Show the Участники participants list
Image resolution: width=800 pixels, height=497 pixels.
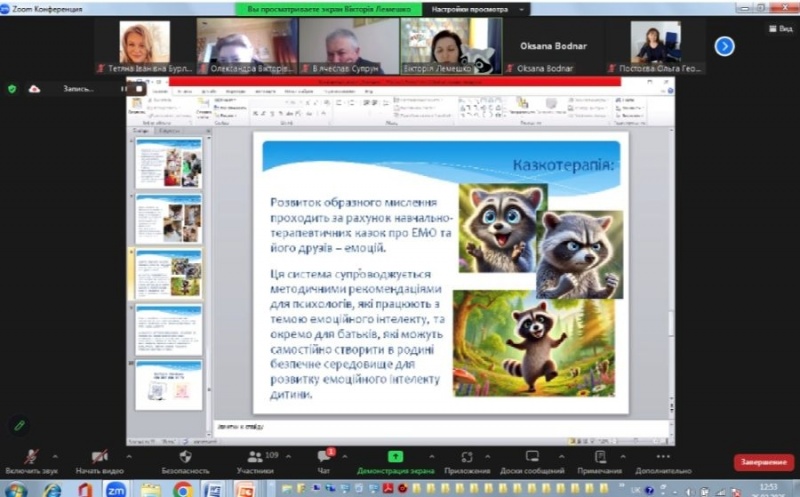click(255, 460)
